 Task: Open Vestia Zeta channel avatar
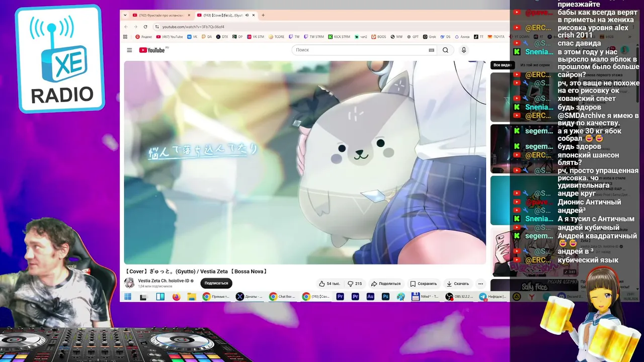pyautogui.click(x=129, y=283)
